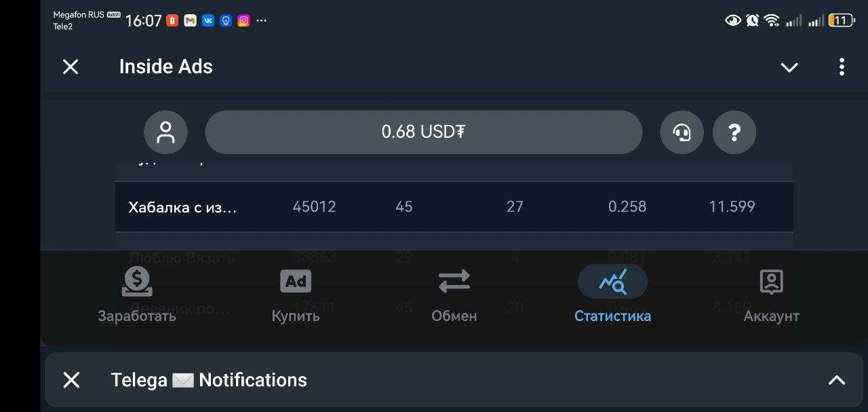Tap the Обмен exchange arrows icon
This screenshot has width=868, height=412.
click(454, 281)
